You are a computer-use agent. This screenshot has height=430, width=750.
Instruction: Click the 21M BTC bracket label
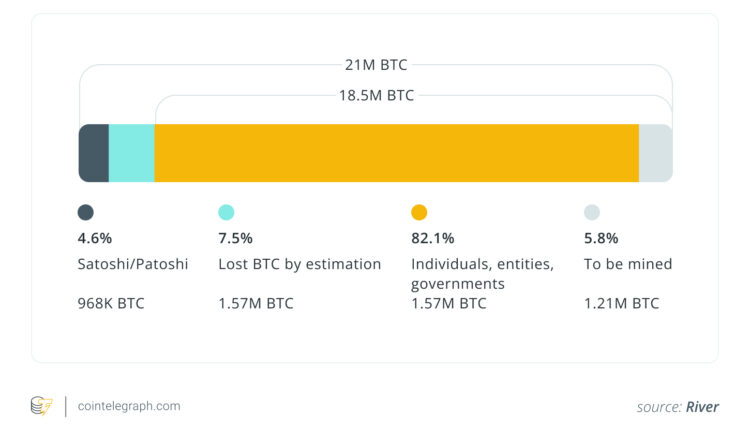pyautogui.click(x=375, y=65)
